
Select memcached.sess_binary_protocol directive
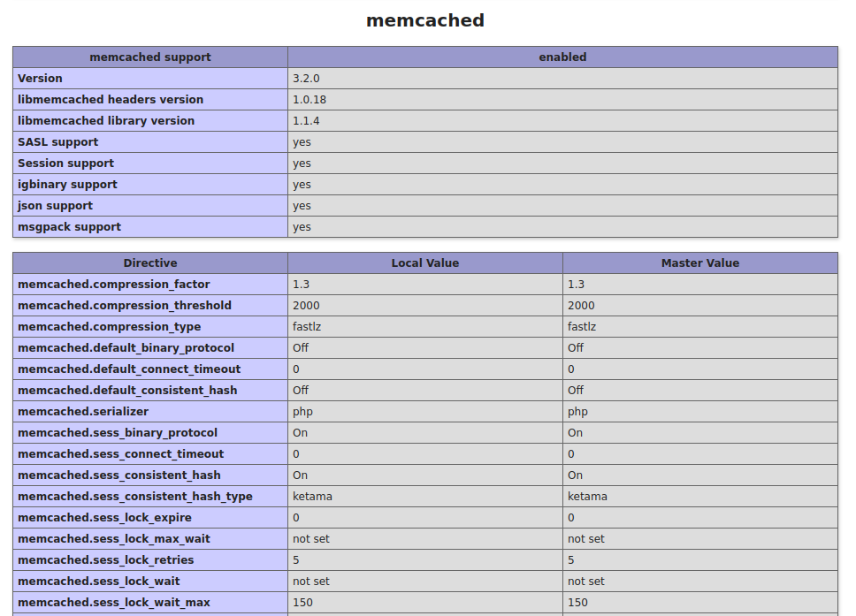(118, 433)
